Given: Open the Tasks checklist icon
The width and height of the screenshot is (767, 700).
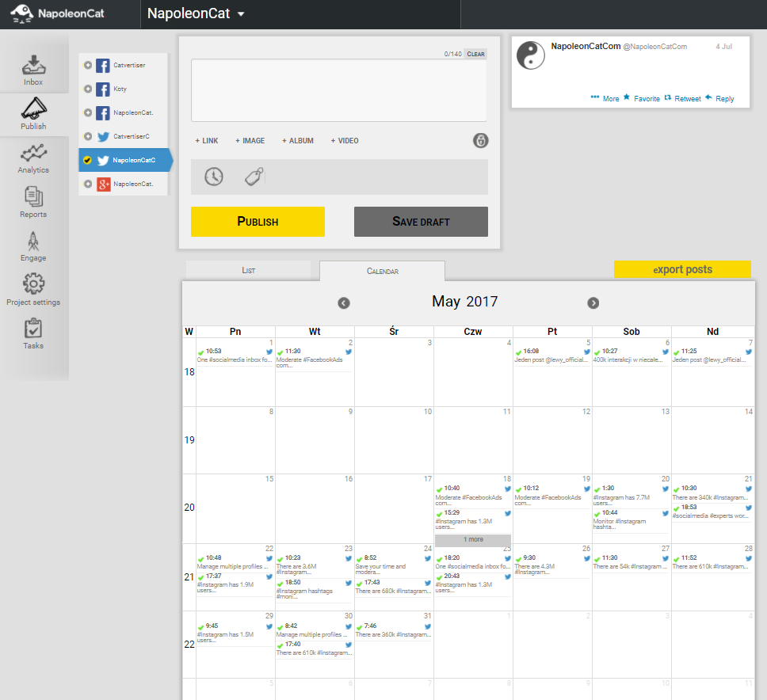Looking at the screenshot, I should coord(33,328).
